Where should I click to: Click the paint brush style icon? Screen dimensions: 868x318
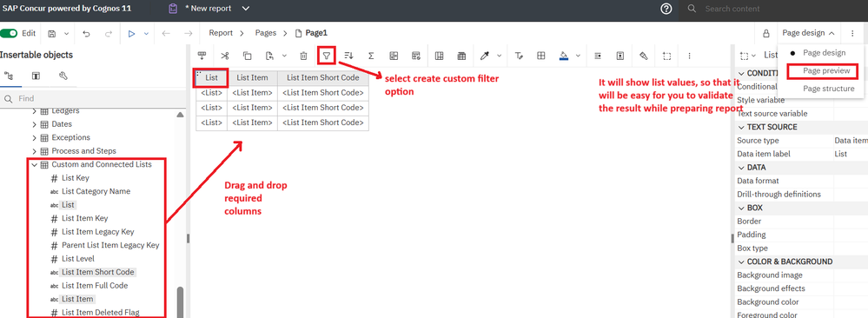[643, 56]
